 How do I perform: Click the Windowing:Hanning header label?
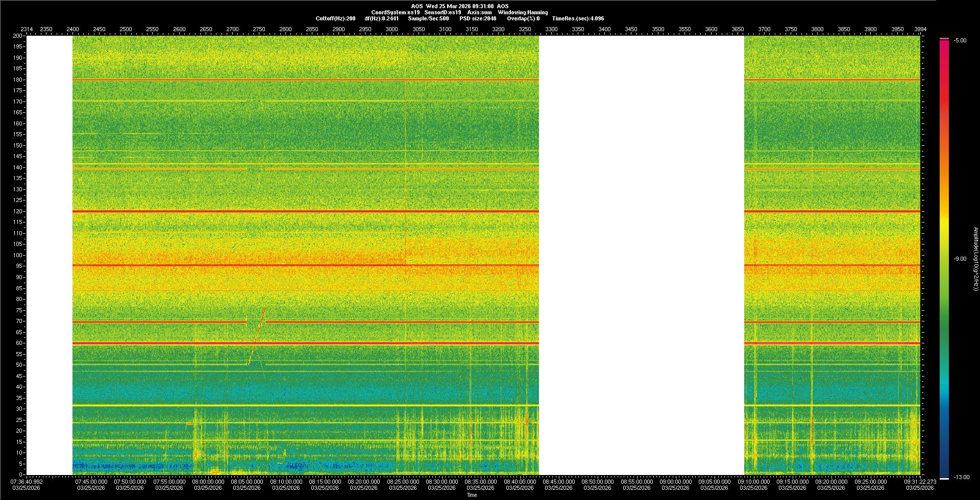tap(523, 12)
